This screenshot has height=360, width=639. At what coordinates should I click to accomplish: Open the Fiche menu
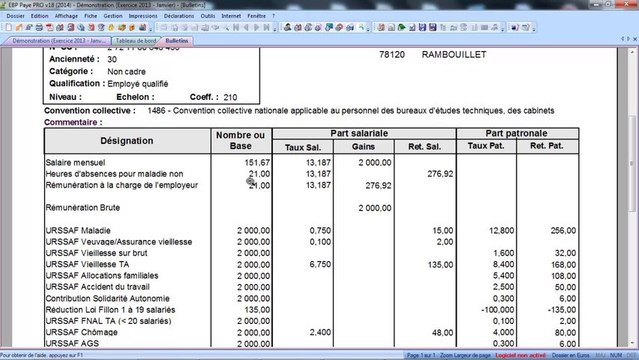click(90, 16)
